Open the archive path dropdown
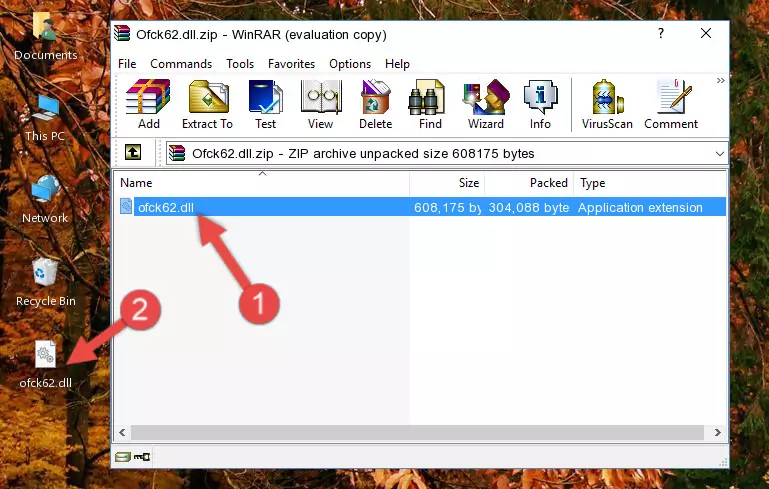Screen dimensions: 769x489 719,154
